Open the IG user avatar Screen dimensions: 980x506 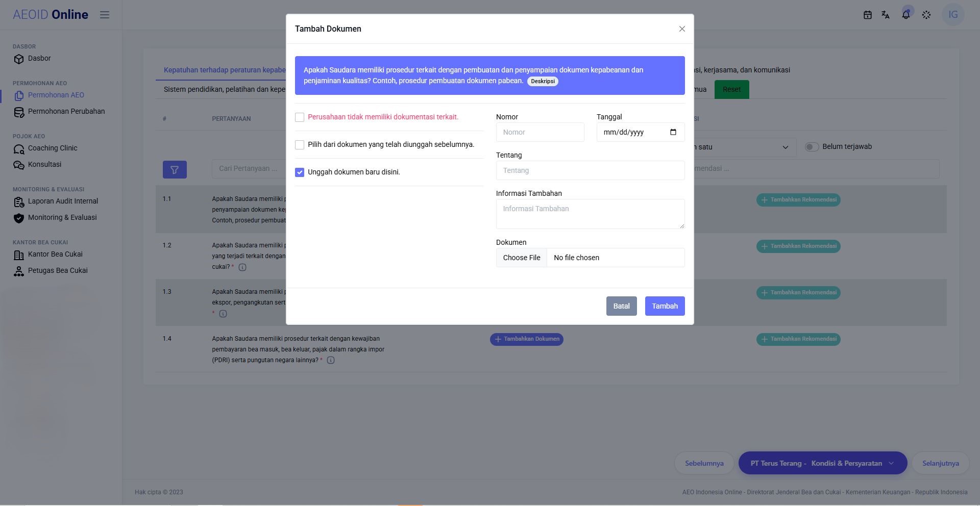953,15
